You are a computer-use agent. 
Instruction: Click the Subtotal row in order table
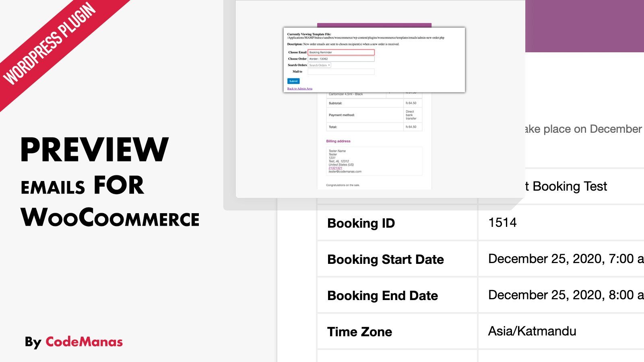[374, 103]
